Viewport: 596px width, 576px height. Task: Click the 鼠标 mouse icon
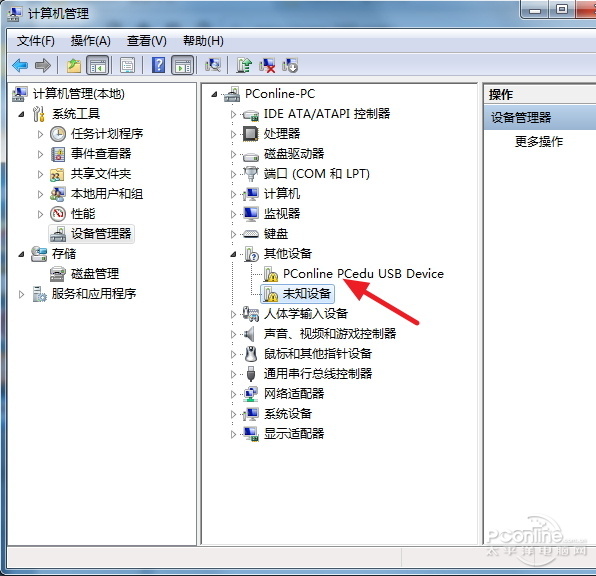[x=251, y=354]
